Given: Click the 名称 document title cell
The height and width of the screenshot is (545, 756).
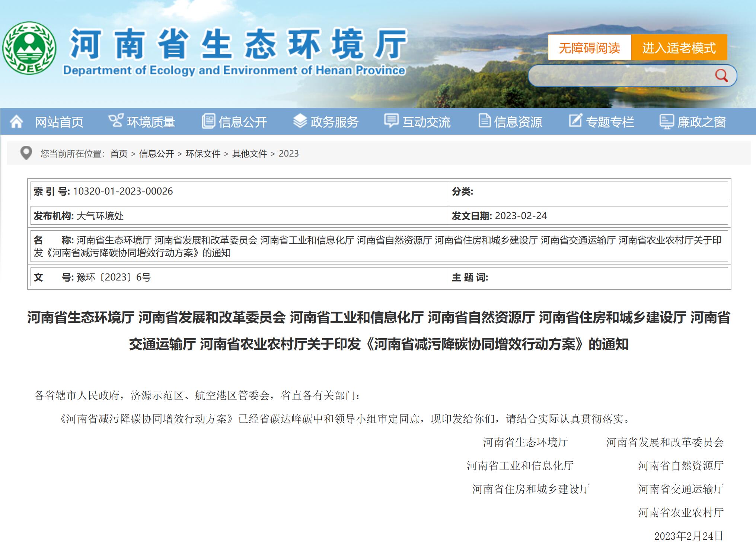Looking at the screenshot, I should [379, 246].
